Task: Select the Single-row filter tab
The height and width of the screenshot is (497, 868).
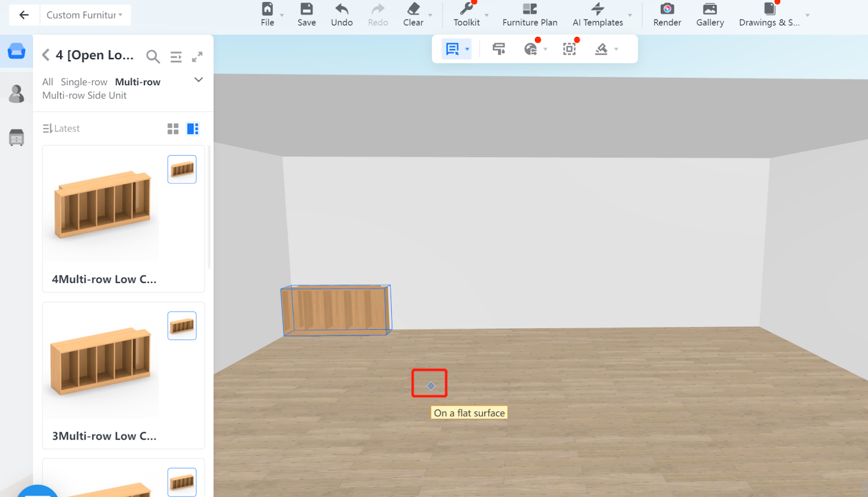Action: tap(84, 82)
